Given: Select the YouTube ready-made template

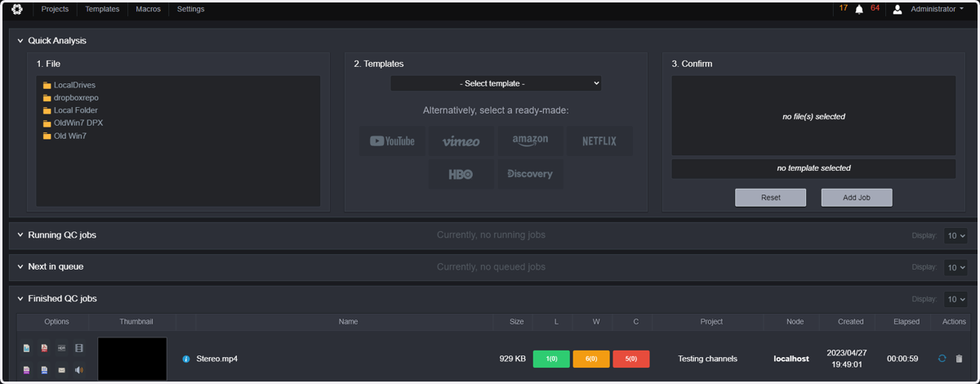Looking at the screenshot, I should pos(392,141).
